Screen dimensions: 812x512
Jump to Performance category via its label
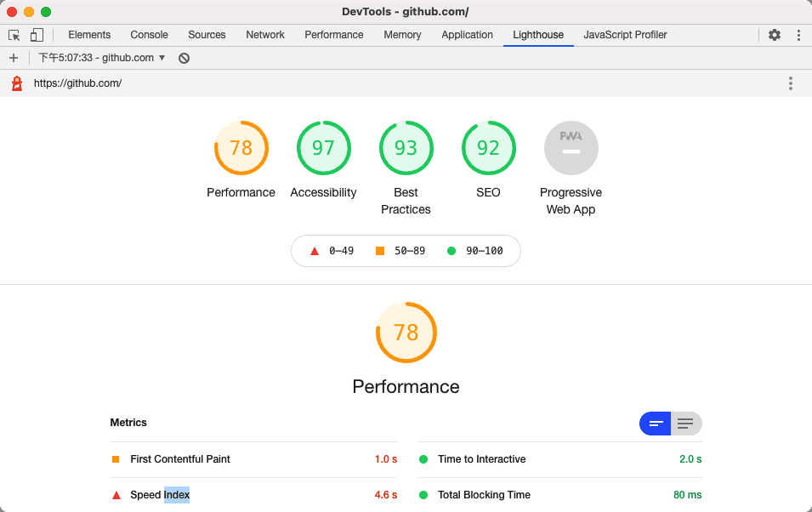[x=241, y=192]
